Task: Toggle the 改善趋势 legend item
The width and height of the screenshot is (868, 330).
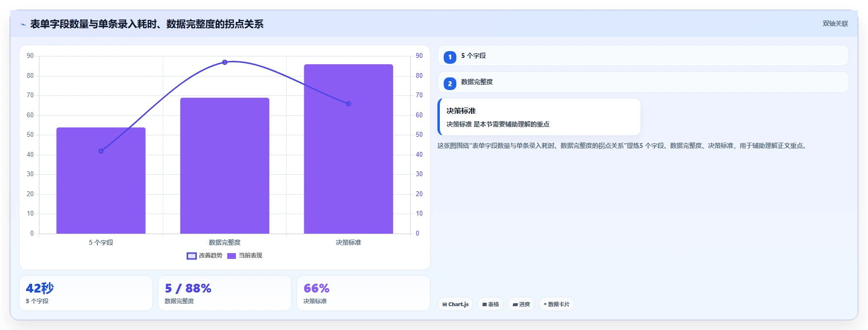Action: coord(205,256)
